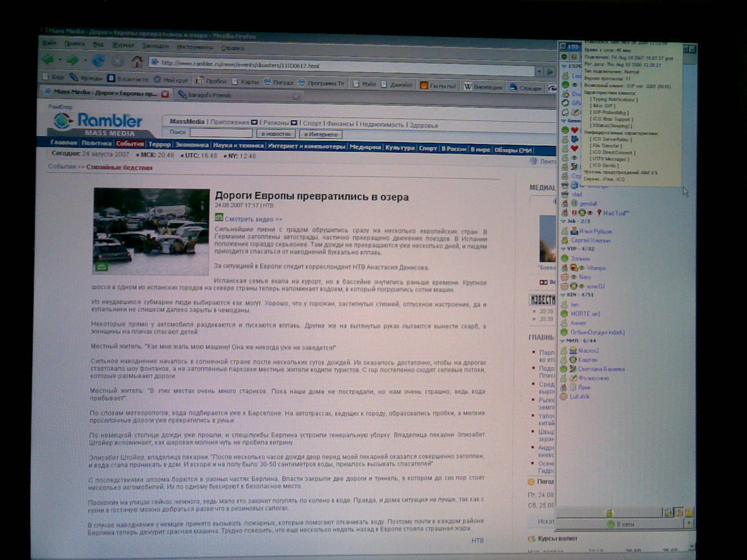Open the Forward button history dropdown arrow
747x560 pixels.
coord(85,61)
